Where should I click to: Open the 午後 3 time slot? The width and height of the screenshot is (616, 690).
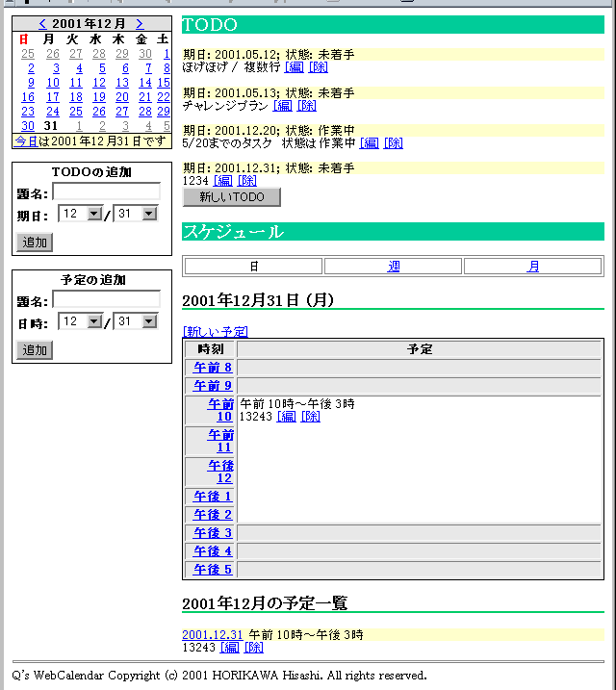(x=213, y=533)
